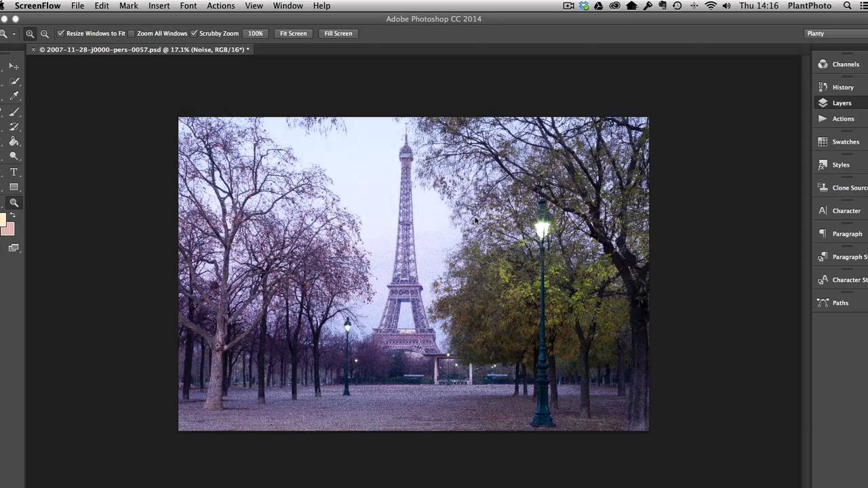The height and width of the screenshot is (488, 868).
Task: Open Creative Cloud menu bar icon
Action: [x=615, y=5]
